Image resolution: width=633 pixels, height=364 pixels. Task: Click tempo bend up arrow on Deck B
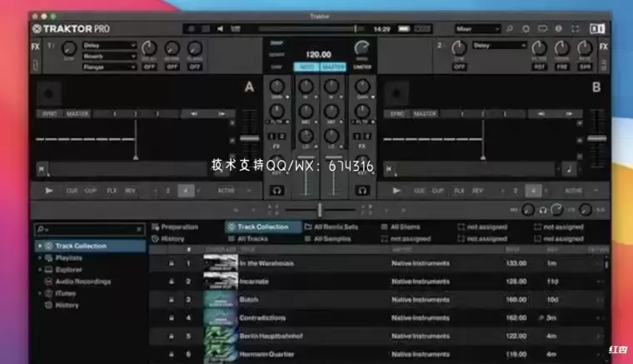pos(569,114)
